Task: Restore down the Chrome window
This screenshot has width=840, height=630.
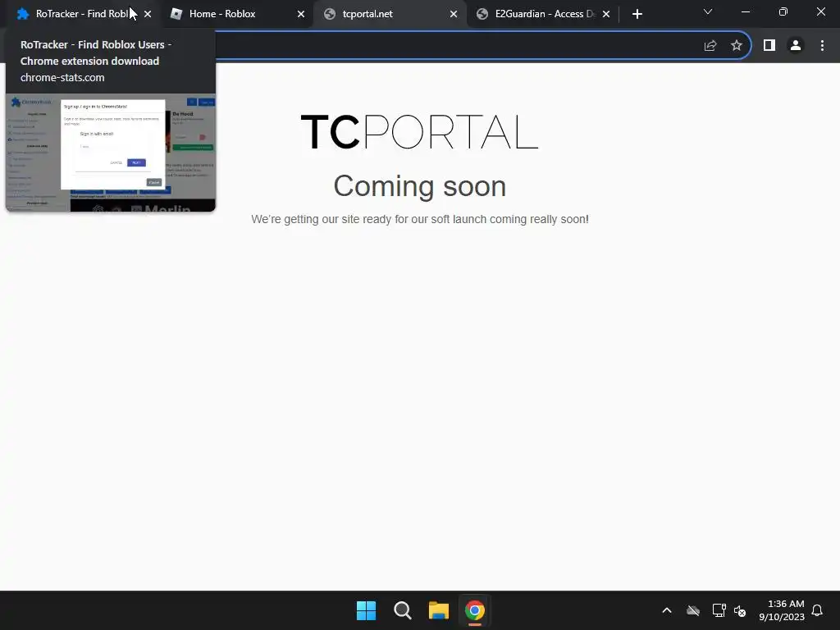Action: pos(783,11)
